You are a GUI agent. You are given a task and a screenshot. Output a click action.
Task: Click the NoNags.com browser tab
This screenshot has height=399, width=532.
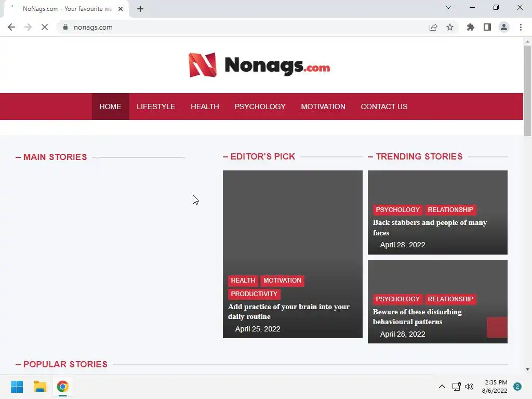66,9
